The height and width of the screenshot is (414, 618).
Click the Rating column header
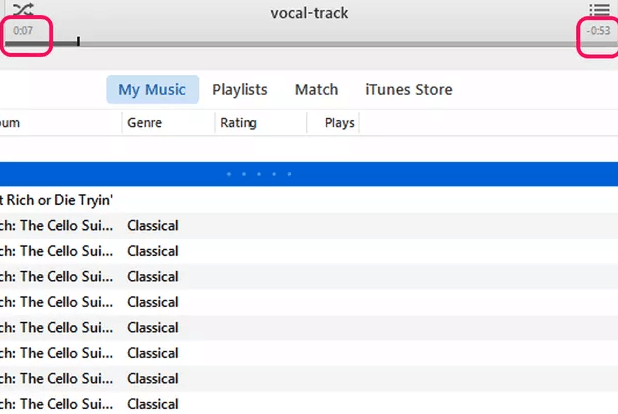pos(238,123)
